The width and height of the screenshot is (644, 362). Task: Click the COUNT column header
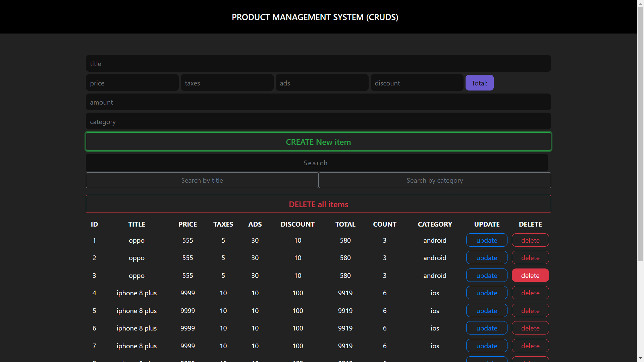385,224
